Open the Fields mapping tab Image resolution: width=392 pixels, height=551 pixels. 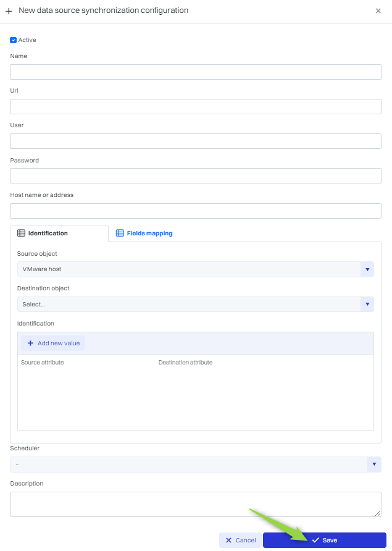pyautogui.click(x=149, y=233)
